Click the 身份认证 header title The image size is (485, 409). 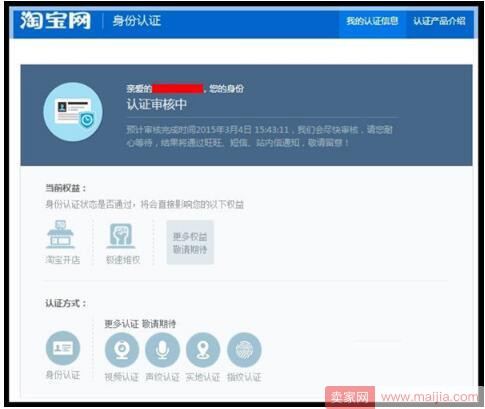137,21
